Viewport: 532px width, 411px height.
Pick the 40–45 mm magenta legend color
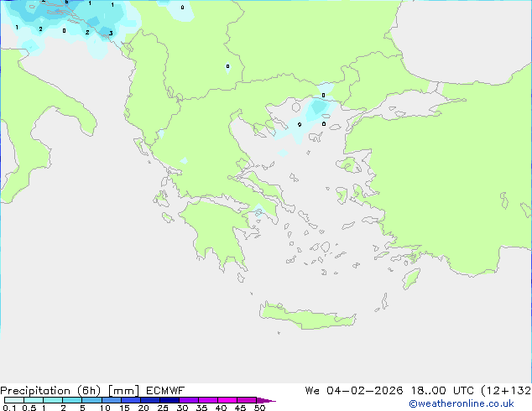[227, 400]
